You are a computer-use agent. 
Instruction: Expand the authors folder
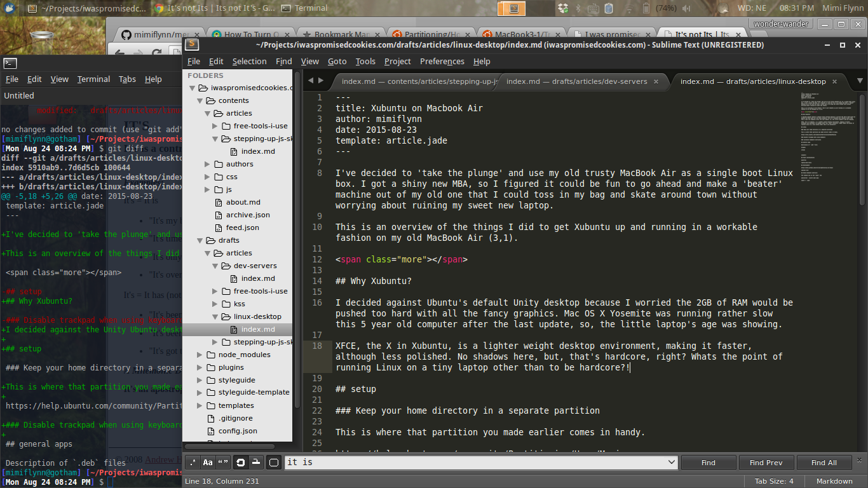[x=208, y=164]
